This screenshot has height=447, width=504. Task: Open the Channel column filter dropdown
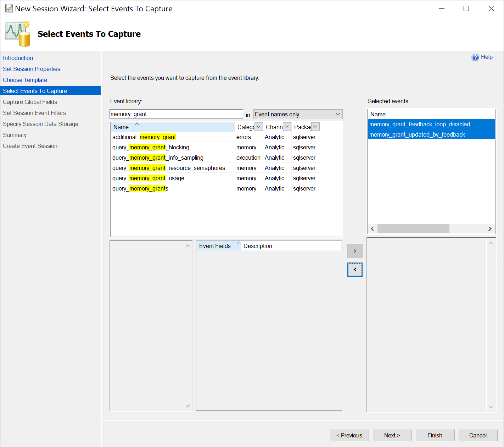click(287, 127)
